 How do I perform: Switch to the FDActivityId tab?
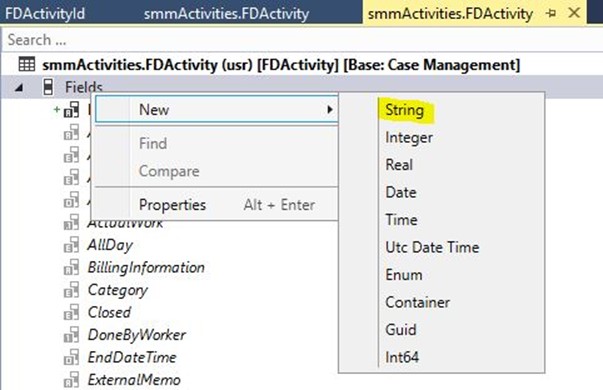click(45, 14)
